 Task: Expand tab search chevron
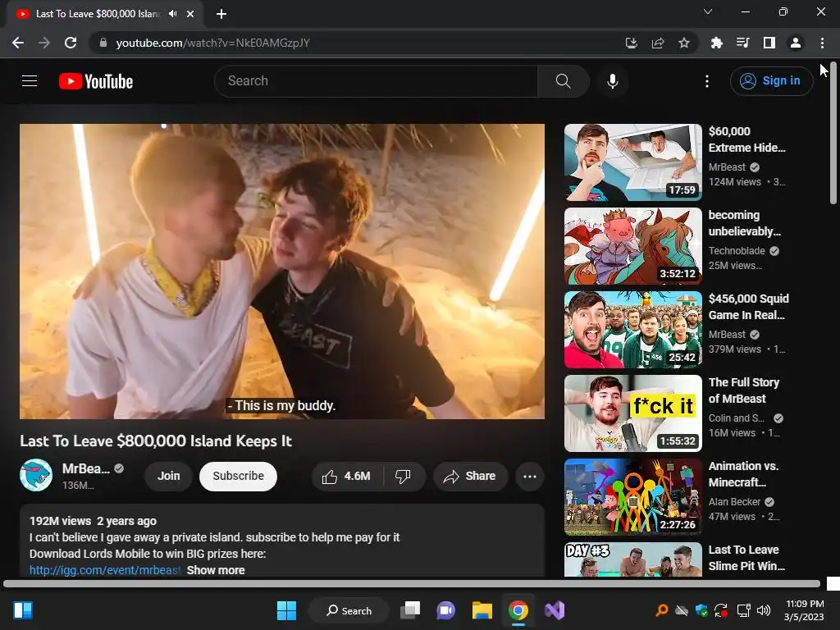point(708,11)
